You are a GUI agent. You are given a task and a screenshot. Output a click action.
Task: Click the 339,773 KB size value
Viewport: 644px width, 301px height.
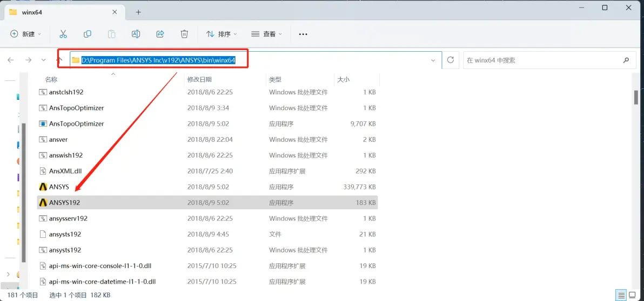coord(359,187)
